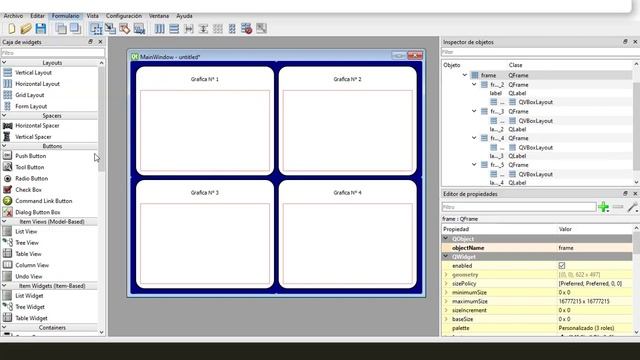This screenshot has height=360, width=640.
Task: Open the Archivo menu
Action: 13,16
